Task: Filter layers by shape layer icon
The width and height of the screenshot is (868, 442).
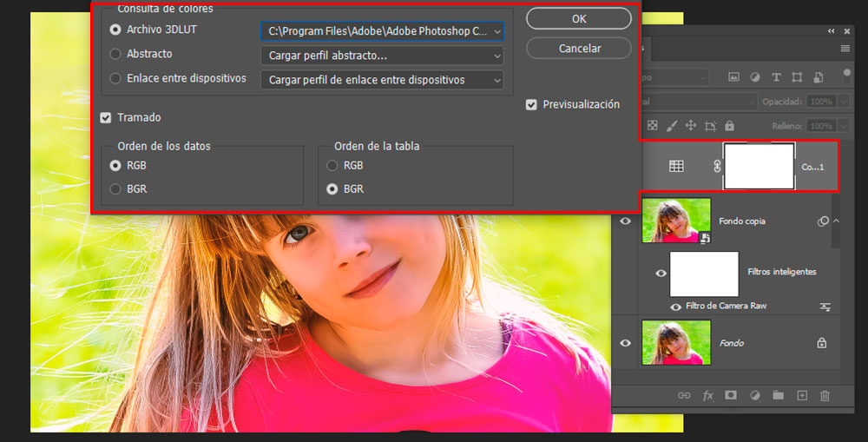Action: 797,77
